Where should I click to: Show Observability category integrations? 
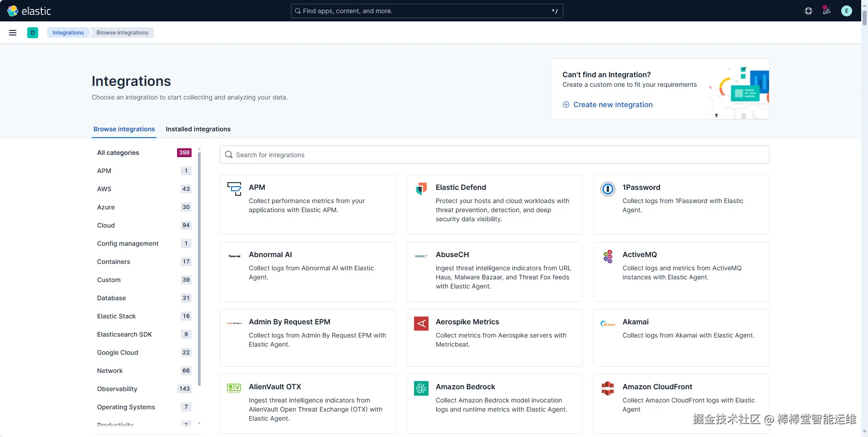pos(144,389)
